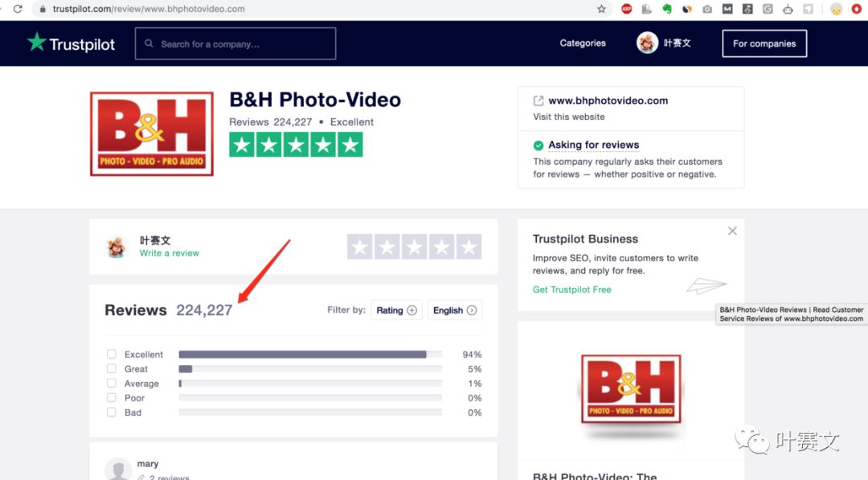Click the 94% Excellent percentage
This screenshot has width=868, height=480.
pyautogui.click(x=472, y=355)
